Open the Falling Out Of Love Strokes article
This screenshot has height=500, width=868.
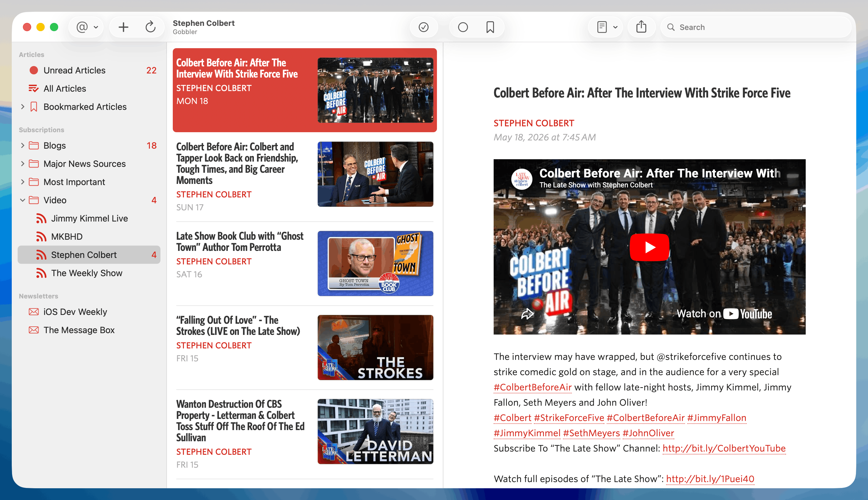point(305,348)
